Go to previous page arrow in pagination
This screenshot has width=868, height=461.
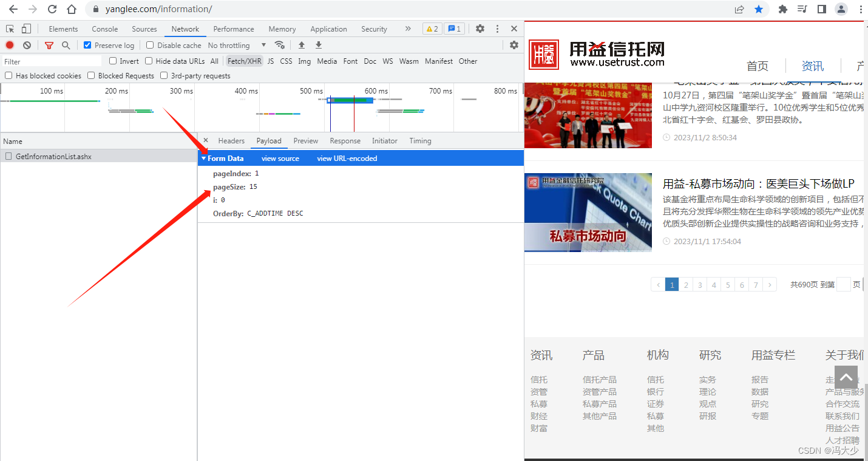[658, 284]
